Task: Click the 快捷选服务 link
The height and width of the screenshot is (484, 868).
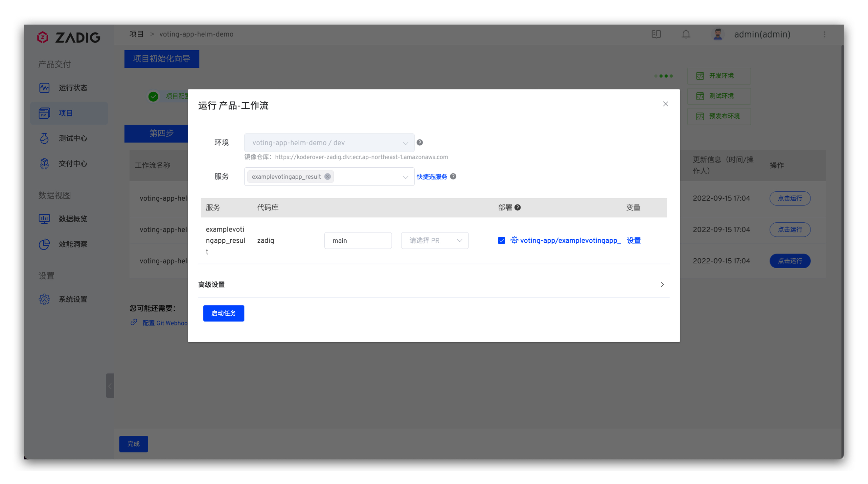Action: 432,177
